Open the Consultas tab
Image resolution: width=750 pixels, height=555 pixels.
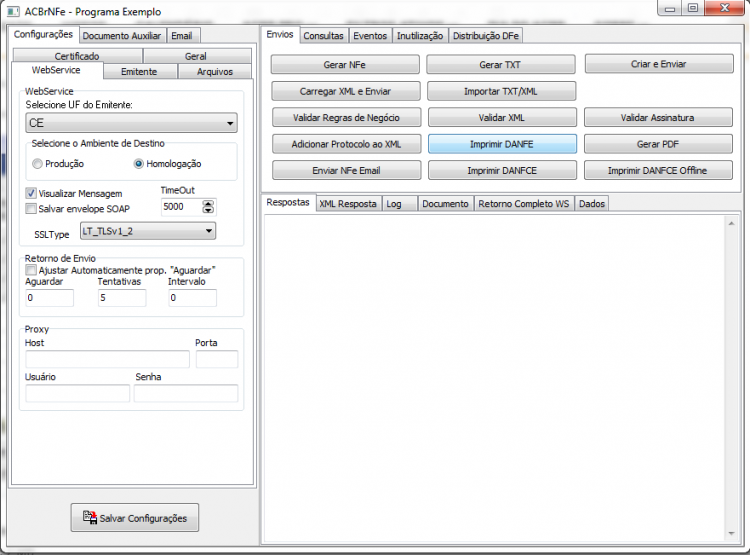(323, 36)
